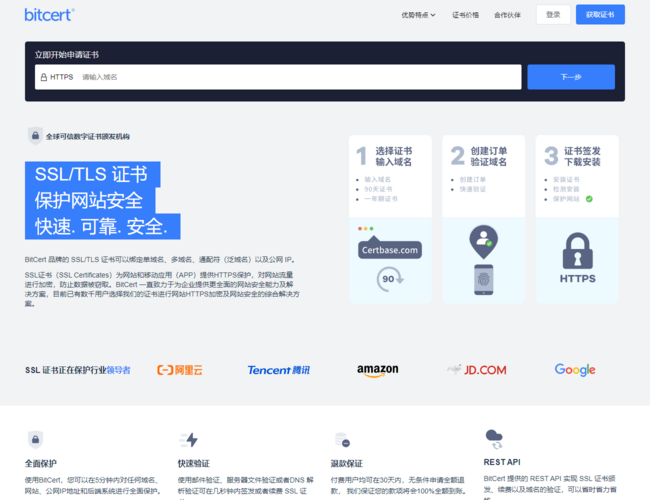Click the 90天证书 list item
The image size is (650, 500).
(x=378, y=189)
